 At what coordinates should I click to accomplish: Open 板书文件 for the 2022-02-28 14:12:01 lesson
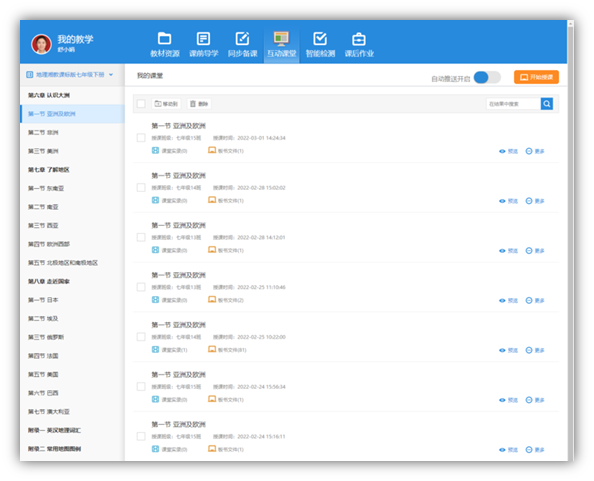pos(226,250)
